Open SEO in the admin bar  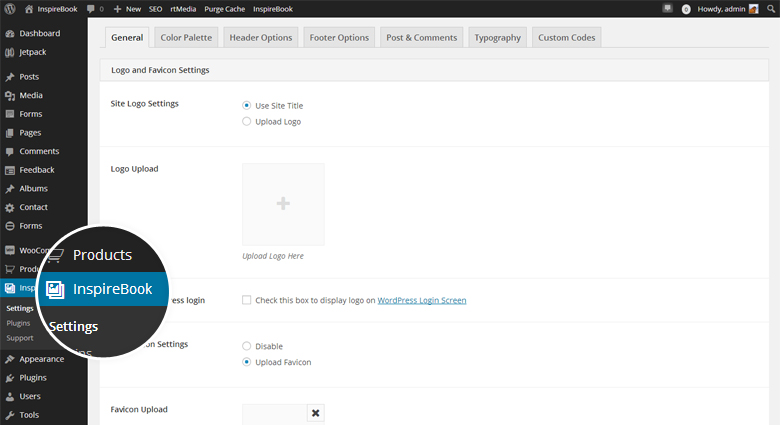click(x=155, y=9)
